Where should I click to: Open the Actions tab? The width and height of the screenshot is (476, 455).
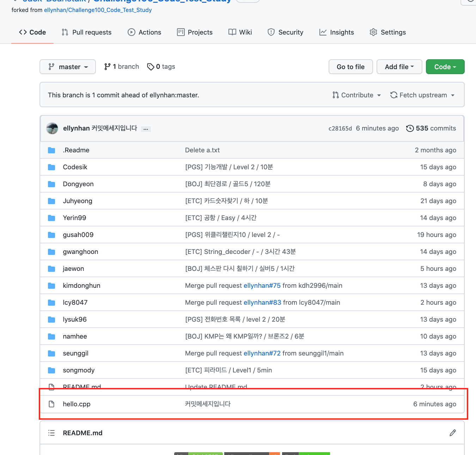click(x=144, y=32)
